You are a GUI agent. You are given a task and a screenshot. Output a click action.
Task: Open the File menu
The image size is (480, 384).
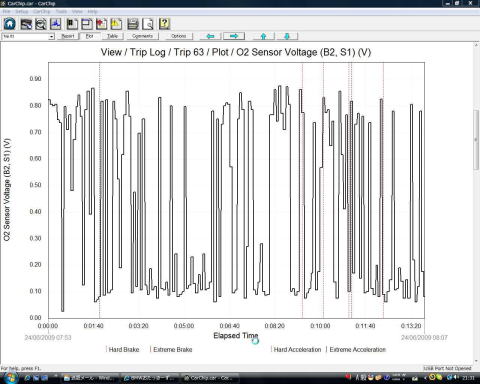tap(6, 11)
